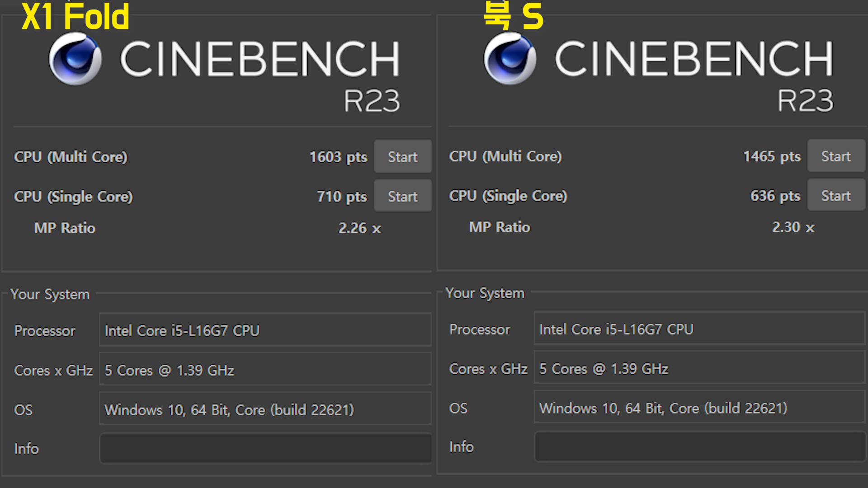Start Single Core test in right panel
Image resolution: width=868 pixels, height=488 pixels.
coord(836,196)
